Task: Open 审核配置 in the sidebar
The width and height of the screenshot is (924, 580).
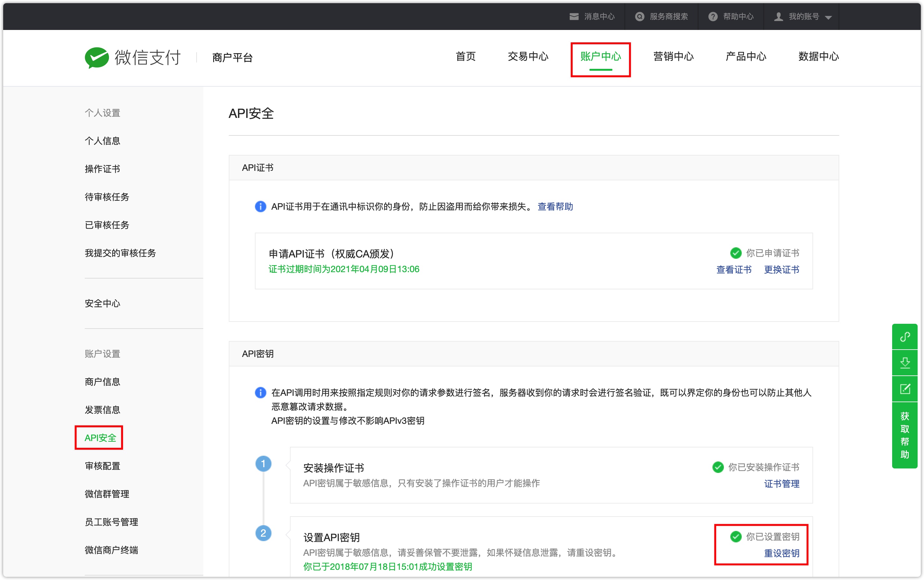Action: point(102,466)
